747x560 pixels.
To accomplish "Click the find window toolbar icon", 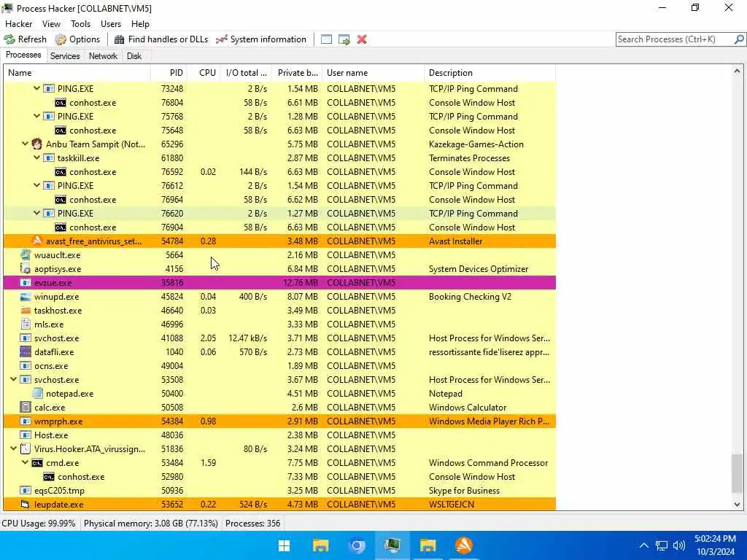I will (x=326, y=39).
